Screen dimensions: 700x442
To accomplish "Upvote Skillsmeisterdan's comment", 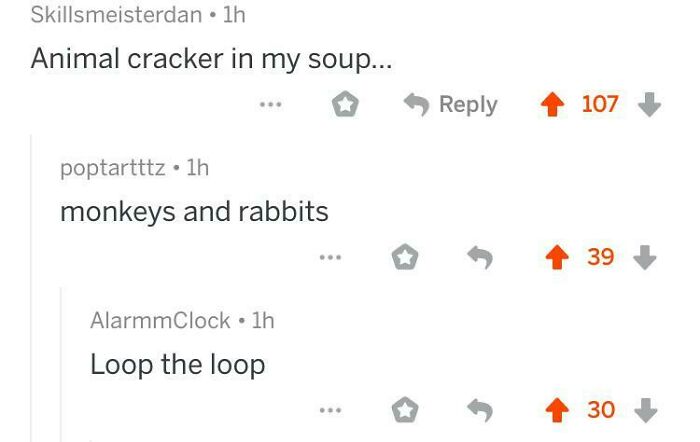I will [x=553, y=104].
